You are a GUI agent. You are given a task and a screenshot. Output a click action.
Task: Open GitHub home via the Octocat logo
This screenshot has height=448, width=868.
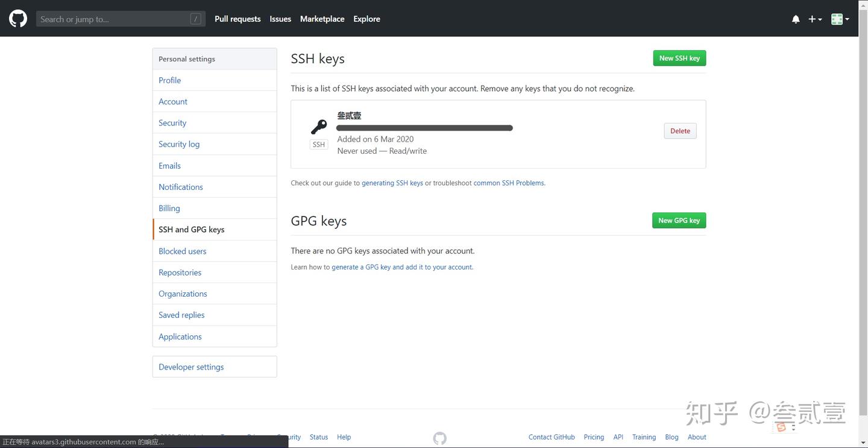pos(17,18)
